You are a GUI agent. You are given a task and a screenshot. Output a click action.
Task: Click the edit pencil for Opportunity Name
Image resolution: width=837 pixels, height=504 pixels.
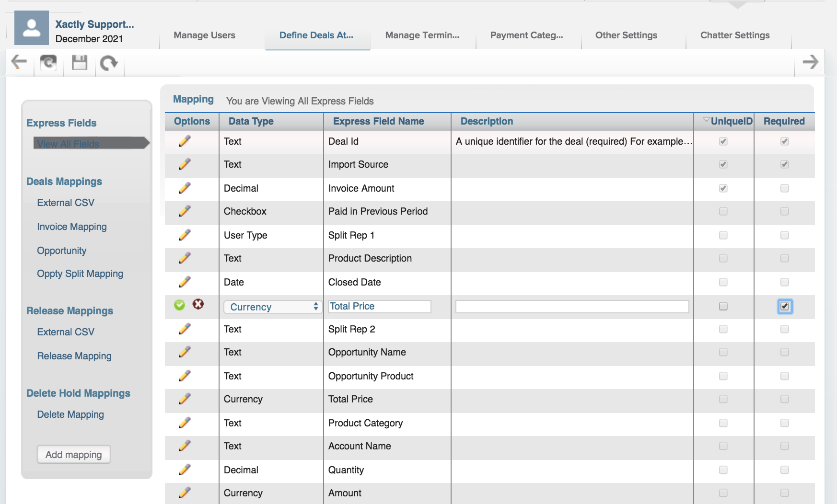pos(185,352)
